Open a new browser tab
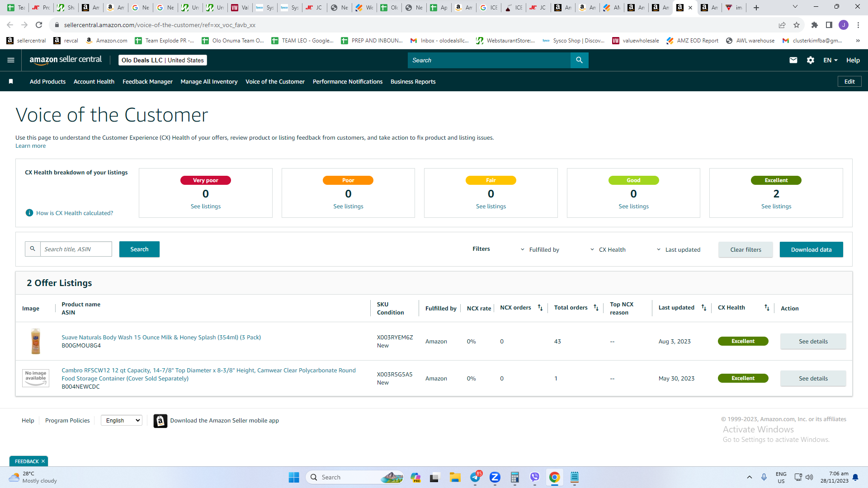The width and height of the screenshot is (868, 488). (756, 7)
